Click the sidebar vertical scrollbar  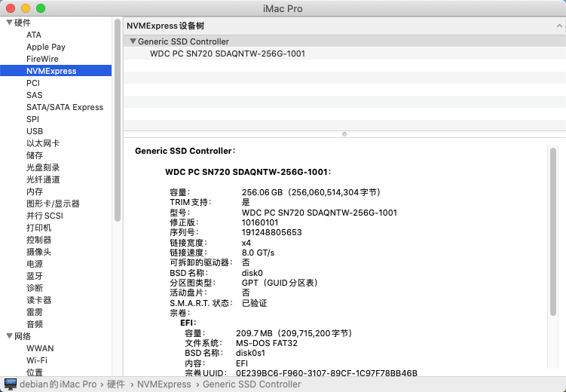click(x=118, y=120)
